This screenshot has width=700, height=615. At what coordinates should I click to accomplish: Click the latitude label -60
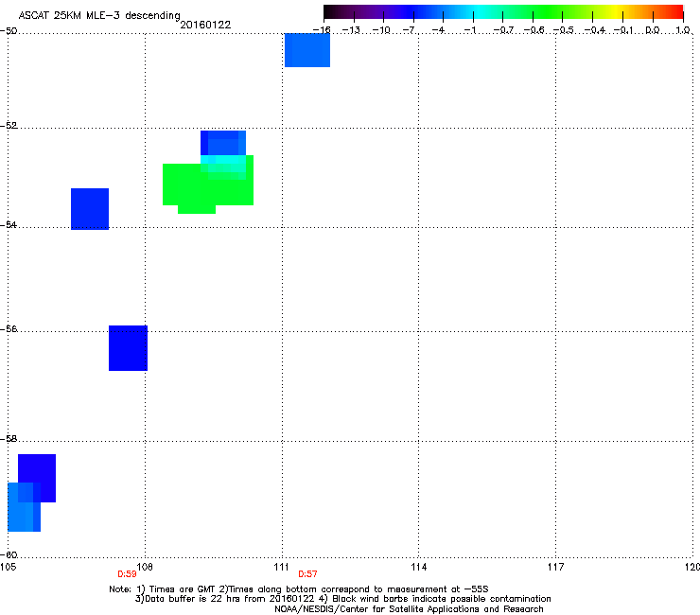click(x=9, y=554)
